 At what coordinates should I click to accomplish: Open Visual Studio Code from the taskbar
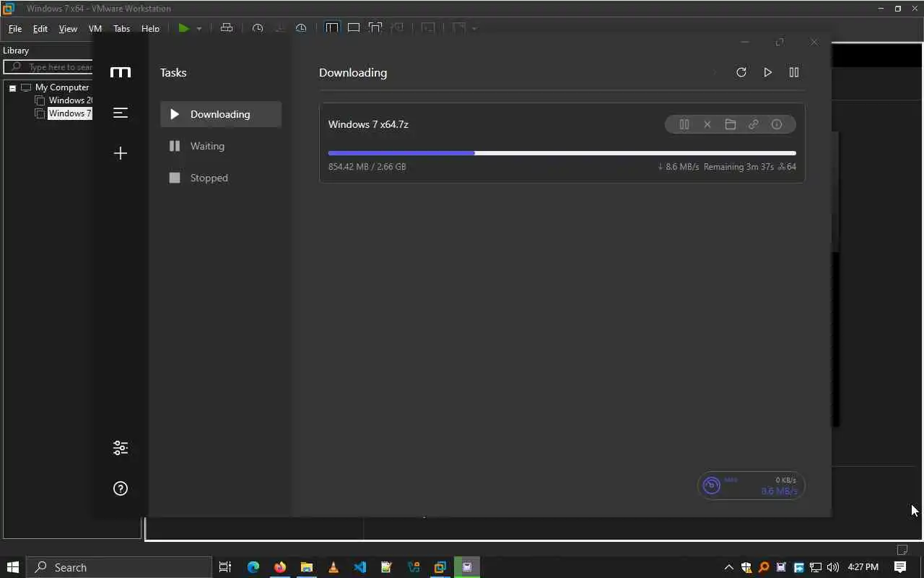[x=359, y=567]
